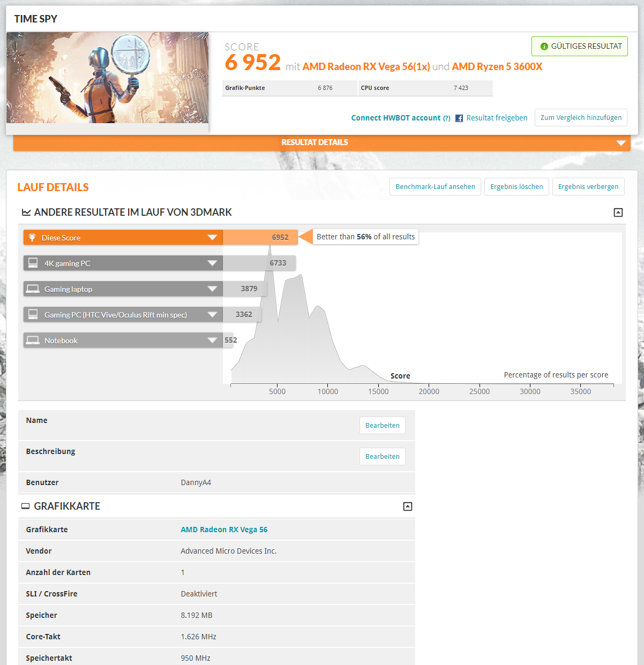
Task: Open the 4K gaming PC dropdown arrow
Action: [212, 263]
